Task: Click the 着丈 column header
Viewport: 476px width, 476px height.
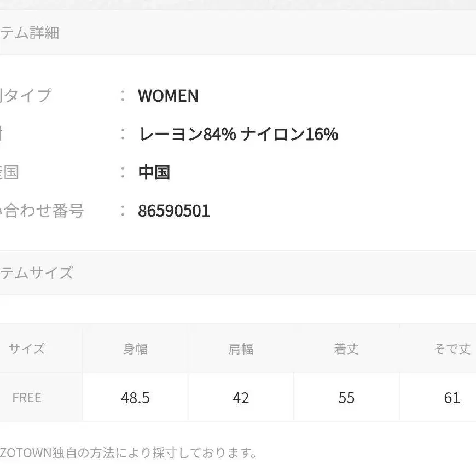Action: click(x=346, y=349)
